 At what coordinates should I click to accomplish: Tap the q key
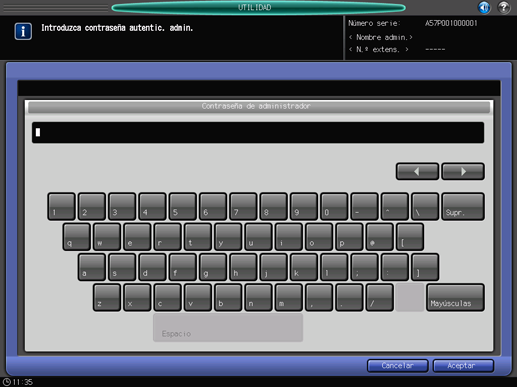(77, 237)
